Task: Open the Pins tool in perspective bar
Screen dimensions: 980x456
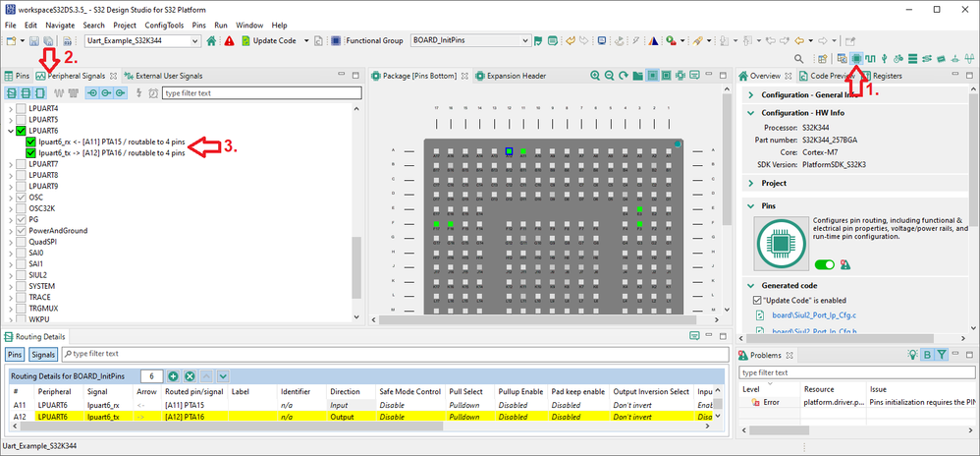Action: tap(857, 58)
